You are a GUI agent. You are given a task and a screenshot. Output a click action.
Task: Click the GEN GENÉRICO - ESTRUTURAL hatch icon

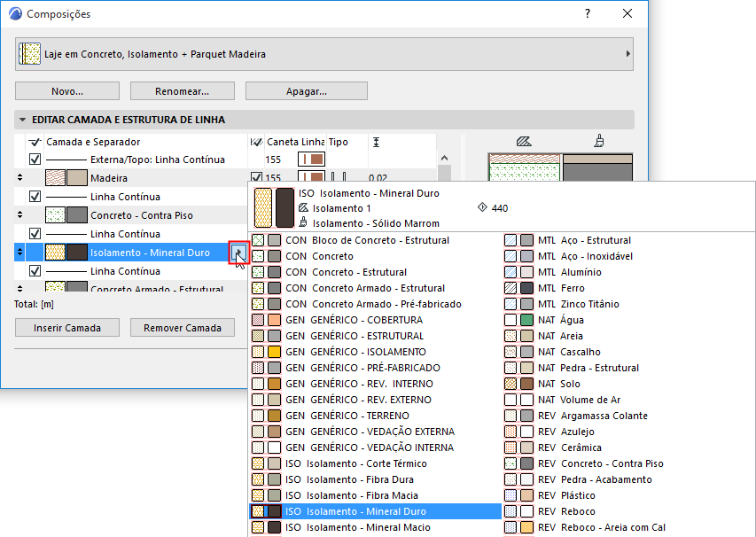(x=258, y=336)
